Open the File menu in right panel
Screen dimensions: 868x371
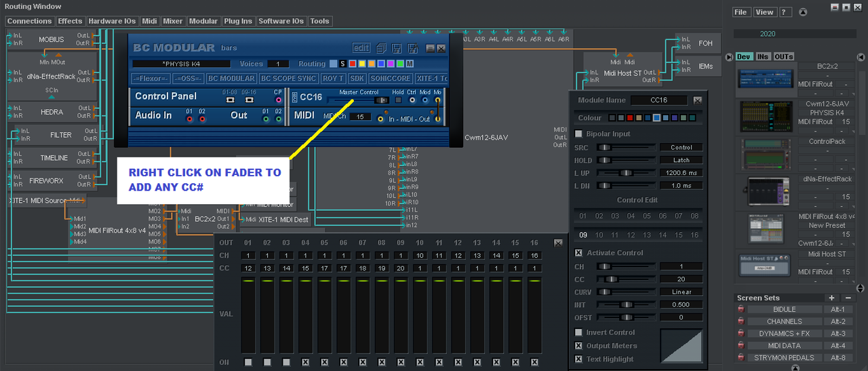[741, 12]
